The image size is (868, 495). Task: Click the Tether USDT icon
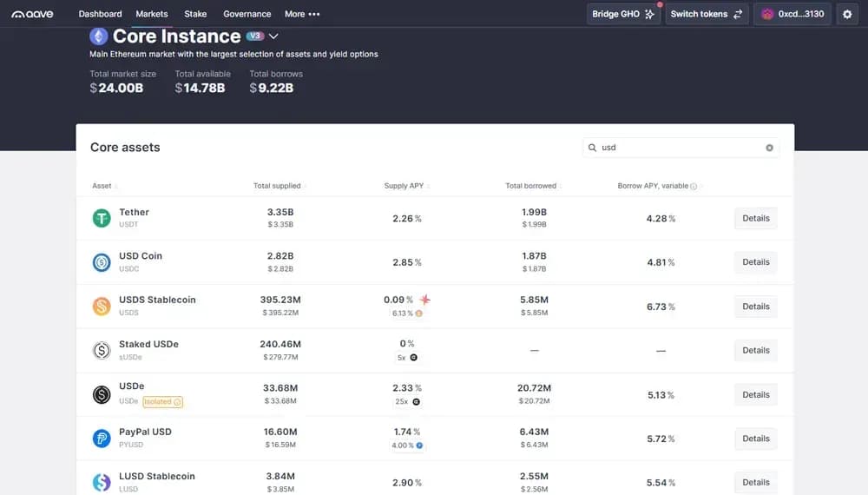[102, 218]
